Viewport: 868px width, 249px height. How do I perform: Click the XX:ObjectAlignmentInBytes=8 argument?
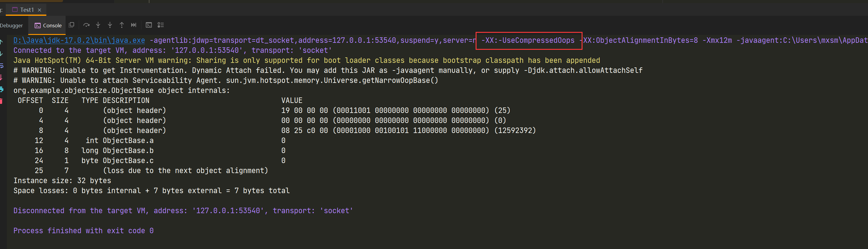point(640,40)
